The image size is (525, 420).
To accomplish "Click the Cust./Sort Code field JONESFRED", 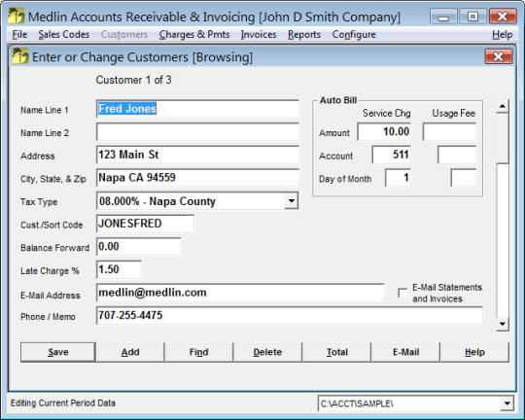I will [145, 224].
